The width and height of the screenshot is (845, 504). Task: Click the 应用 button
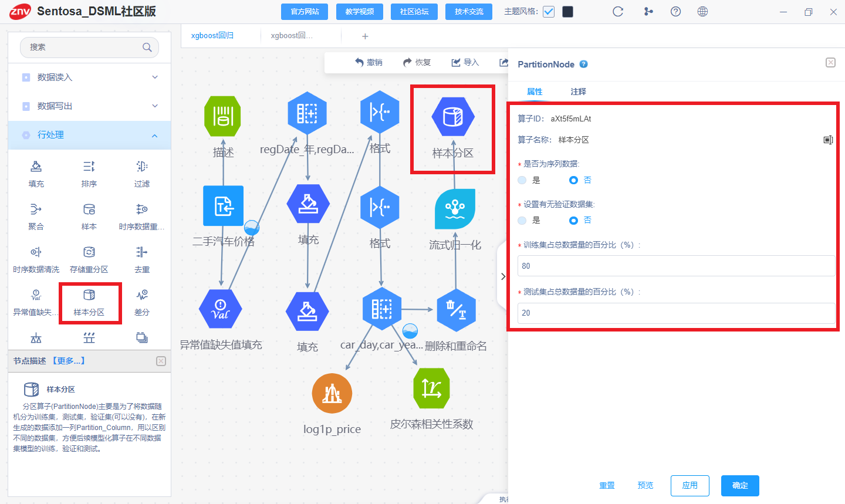point(690,486)
